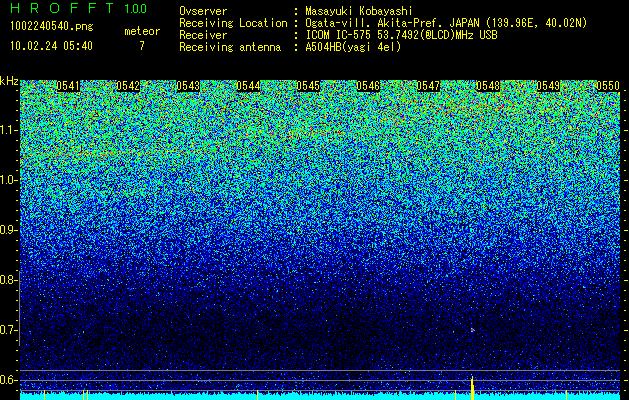629x400 pixels.
Task: Click the 'Receiving Location' field label
Action: [233, 23]
